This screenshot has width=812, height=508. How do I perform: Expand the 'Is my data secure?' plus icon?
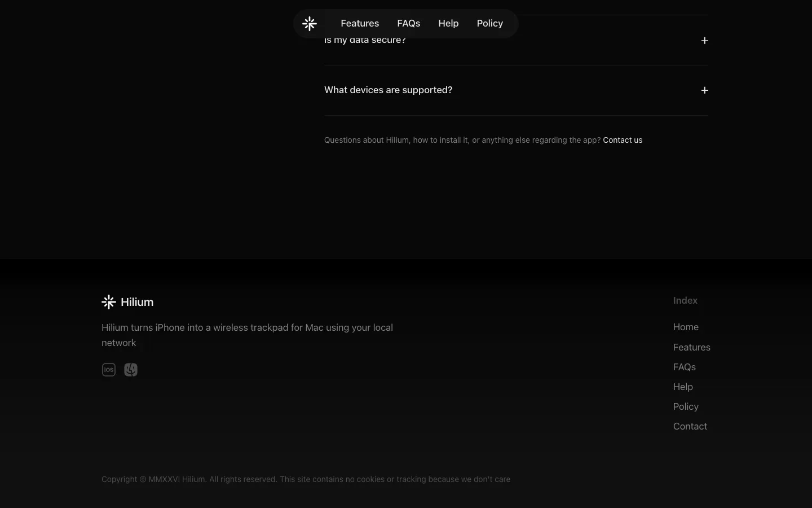pos(704,40)
